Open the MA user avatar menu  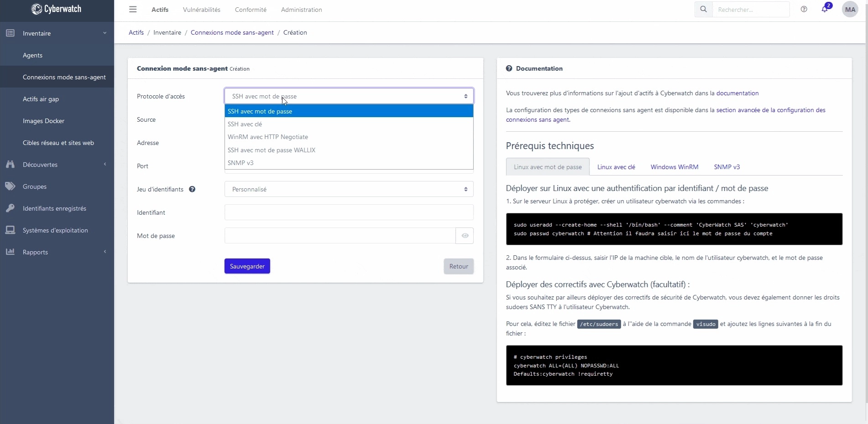tap(850, 10)
